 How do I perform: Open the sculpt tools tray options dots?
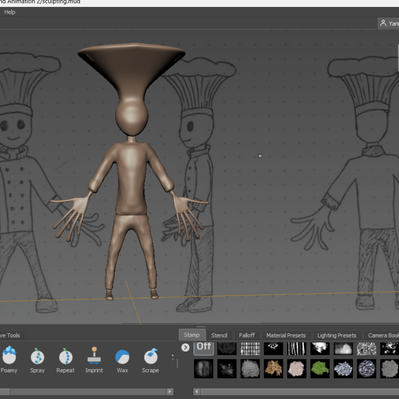click(173, 357)
